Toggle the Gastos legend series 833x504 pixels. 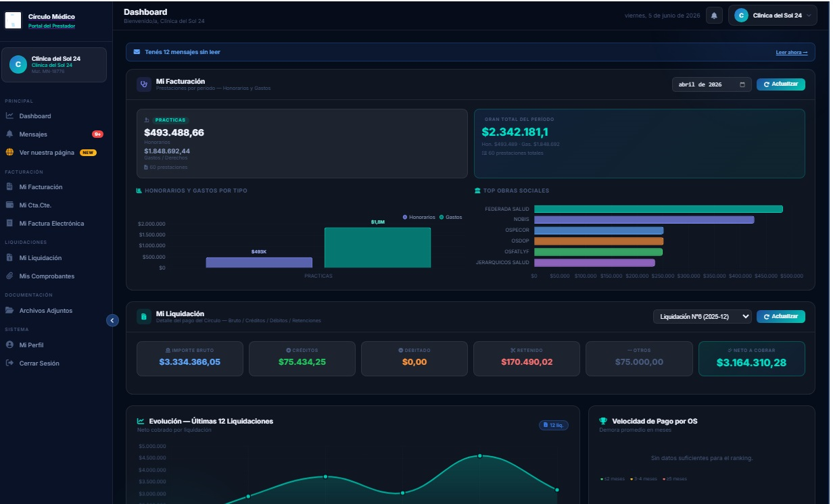click(x=451, y=217)
